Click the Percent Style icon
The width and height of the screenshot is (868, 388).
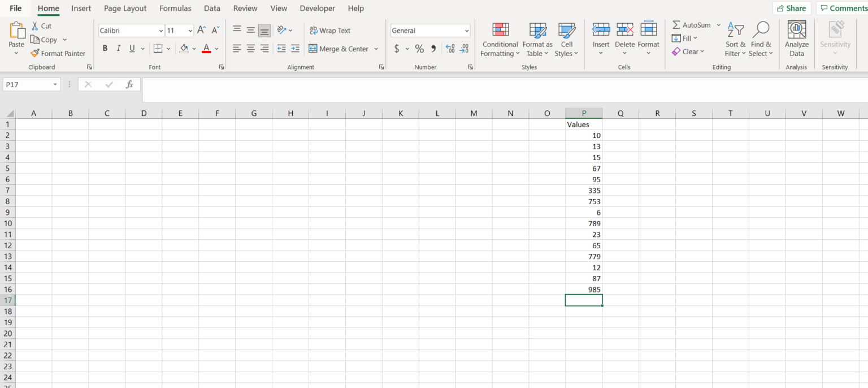pos(419,49)
